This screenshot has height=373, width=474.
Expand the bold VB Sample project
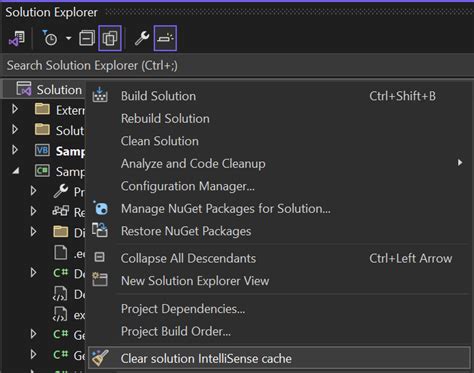pyautogui.click(x=15, y=150)
